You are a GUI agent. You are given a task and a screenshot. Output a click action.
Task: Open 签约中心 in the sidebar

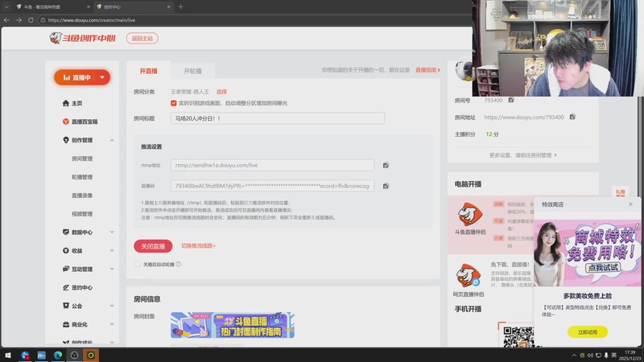77,288
